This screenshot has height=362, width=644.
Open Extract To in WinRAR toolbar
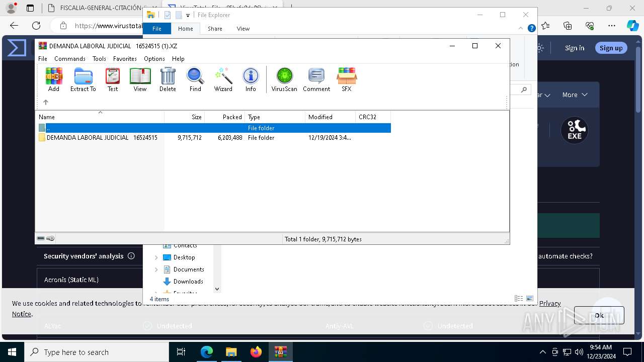tap(83, 79)
